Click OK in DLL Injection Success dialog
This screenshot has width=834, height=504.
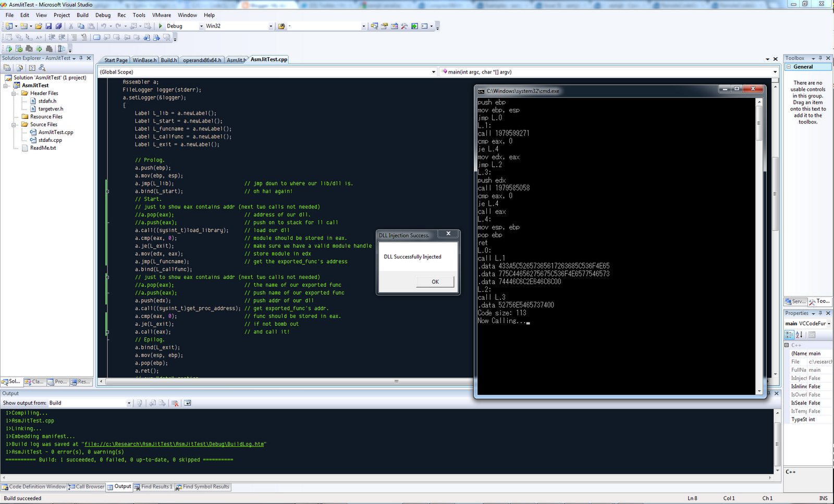click(435, 282)
